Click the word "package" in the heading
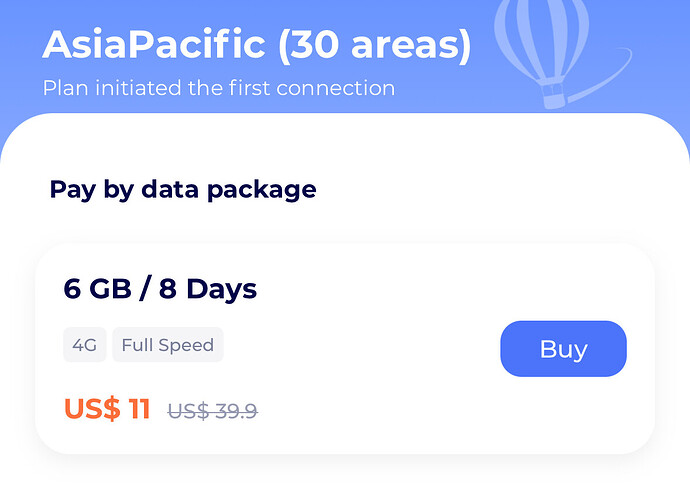 click(x=261, y=190)
